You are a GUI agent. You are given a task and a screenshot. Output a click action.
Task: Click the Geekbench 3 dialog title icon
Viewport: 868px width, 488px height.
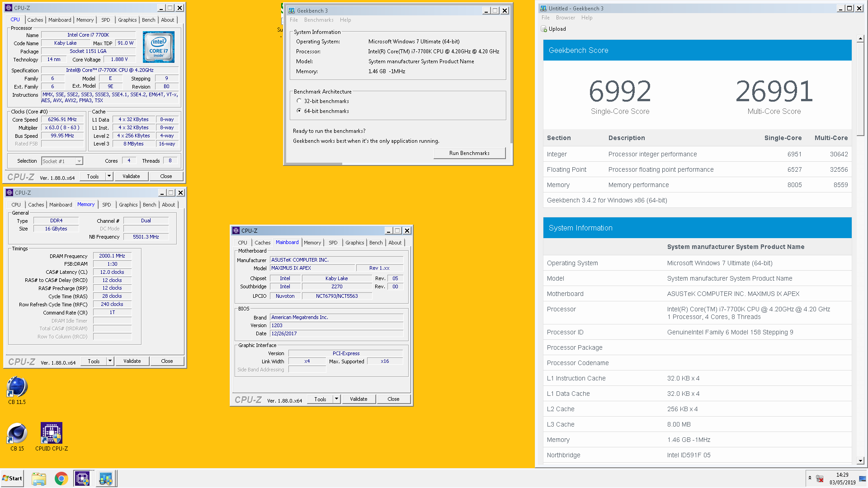coord(292,11)
